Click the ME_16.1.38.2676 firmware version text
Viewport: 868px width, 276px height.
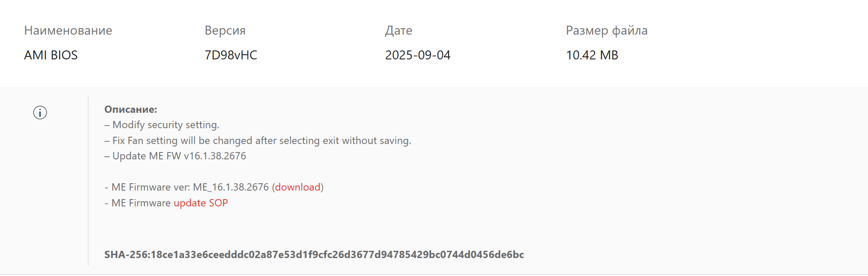pos(230,187)
